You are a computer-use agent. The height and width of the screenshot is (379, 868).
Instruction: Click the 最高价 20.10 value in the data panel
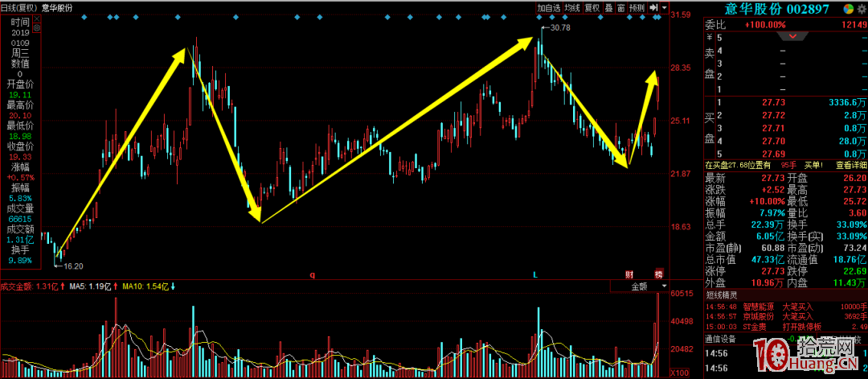(20, 115)
